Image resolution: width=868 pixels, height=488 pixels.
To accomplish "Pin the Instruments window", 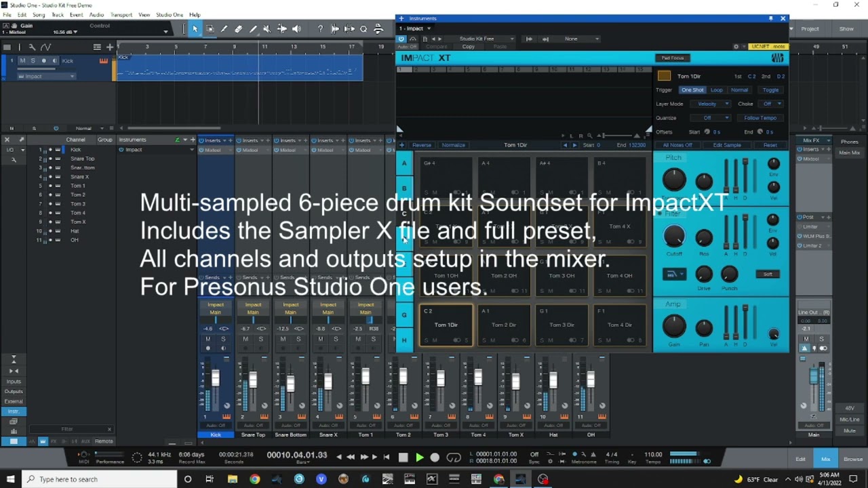I will coord(770,18).
